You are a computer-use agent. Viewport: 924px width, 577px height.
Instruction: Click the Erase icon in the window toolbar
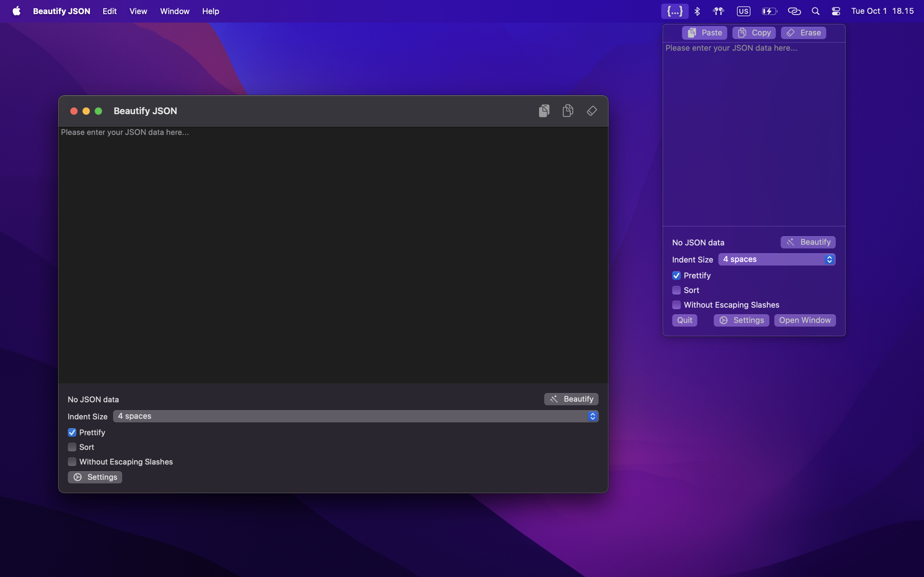click(x=591, y=110)
